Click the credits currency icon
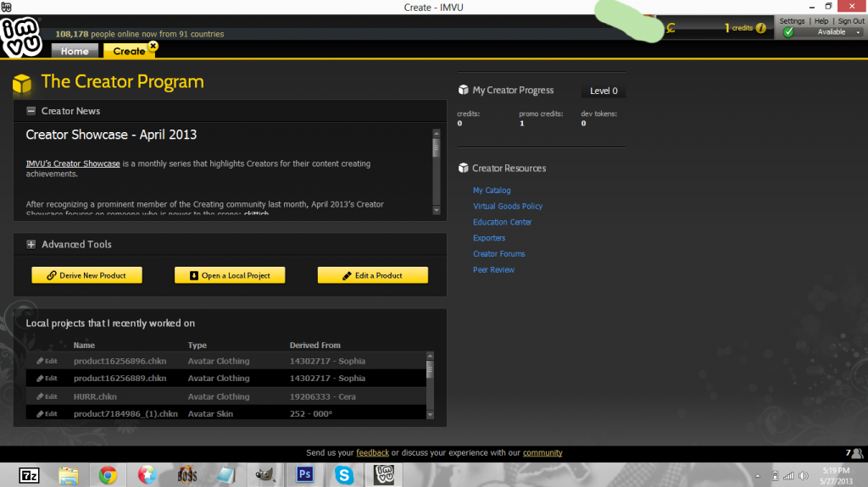Screen dimensions: 868x487 point(670,28)
